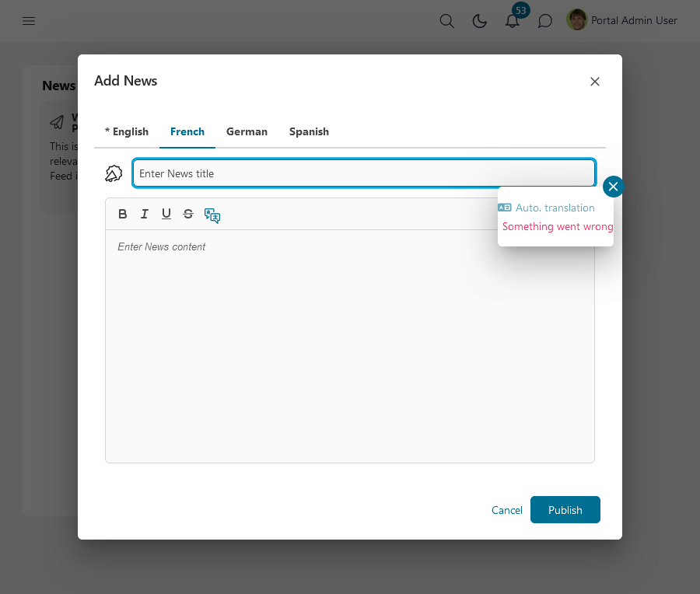This screenshot has width=700, height=594.
Task: Toggle dark mode moon icon
Action: [x=480, y=21]
